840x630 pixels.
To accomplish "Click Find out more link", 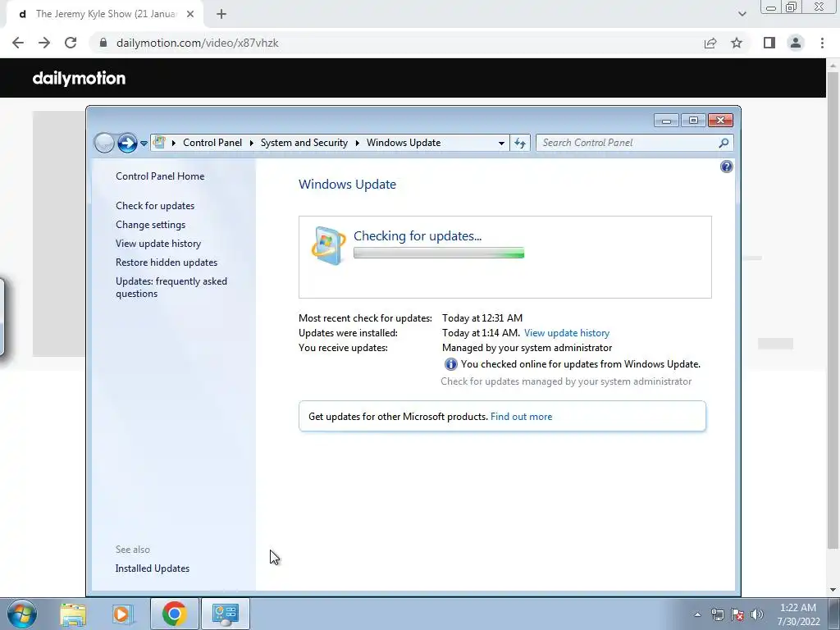I will tap(521, 417).
